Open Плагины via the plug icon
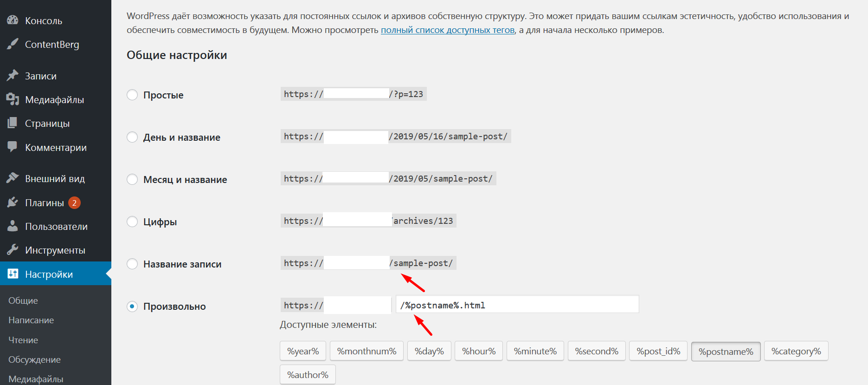This screenshot has width=868, height=385. coord(13,202)
